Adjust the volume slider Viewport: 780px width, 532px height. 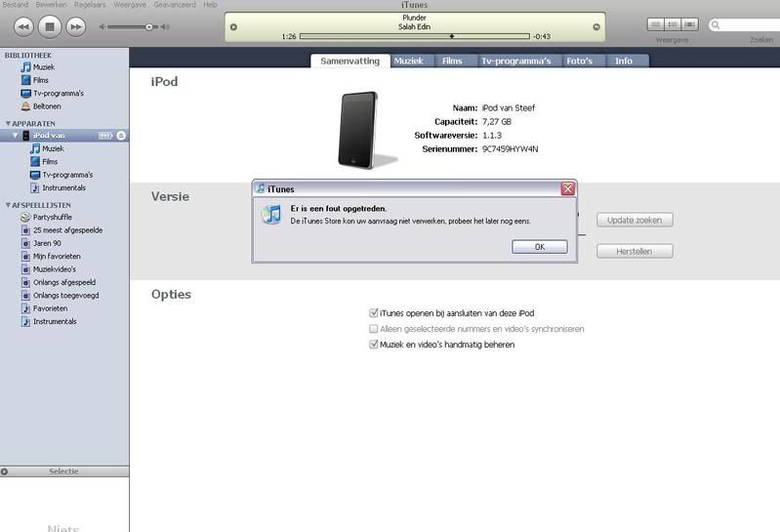tap(149, 27)
